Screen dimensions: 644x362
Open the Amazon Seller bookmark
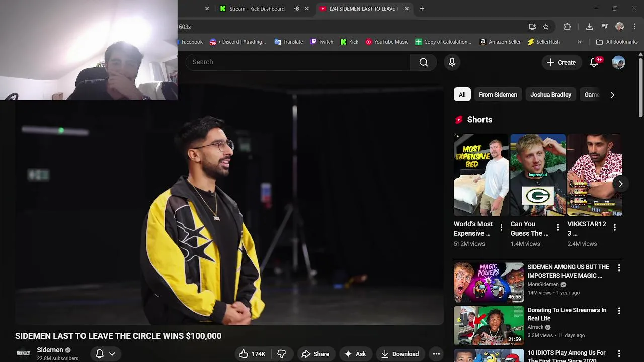(500, 42)
